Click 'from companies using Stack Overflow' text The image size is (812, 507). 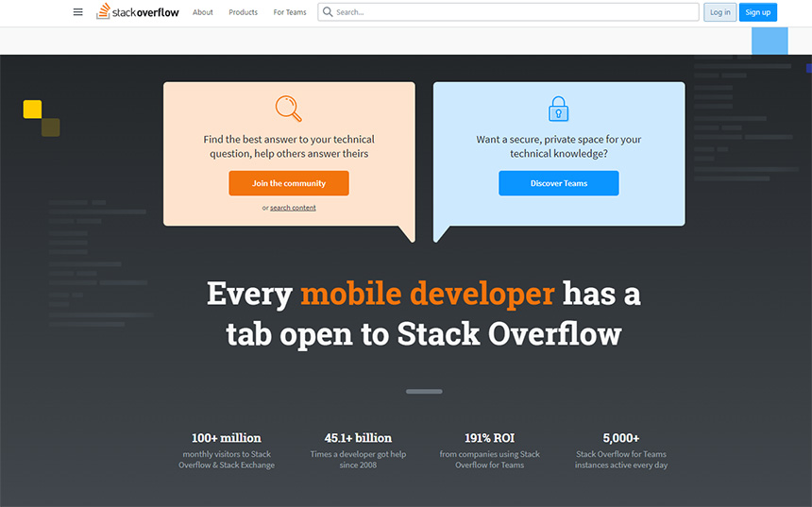click(489, 460)
